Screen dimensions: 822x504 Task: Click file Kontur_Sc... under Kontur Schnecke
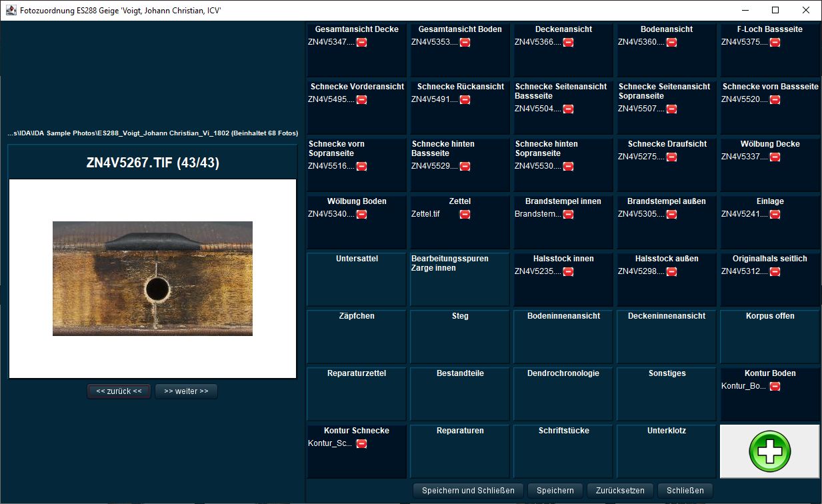pyautogui.click(x=330, y=444)
